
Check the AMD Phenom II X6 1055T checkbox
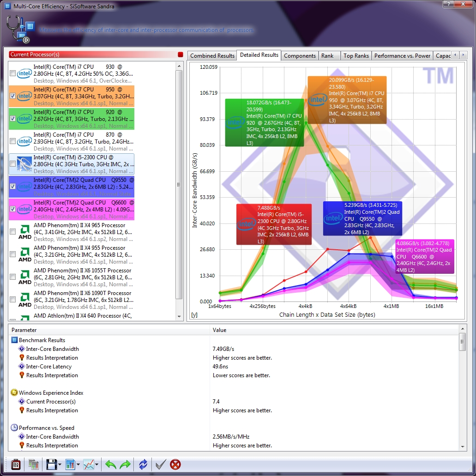pyautogui.click(x=12, y=277)
